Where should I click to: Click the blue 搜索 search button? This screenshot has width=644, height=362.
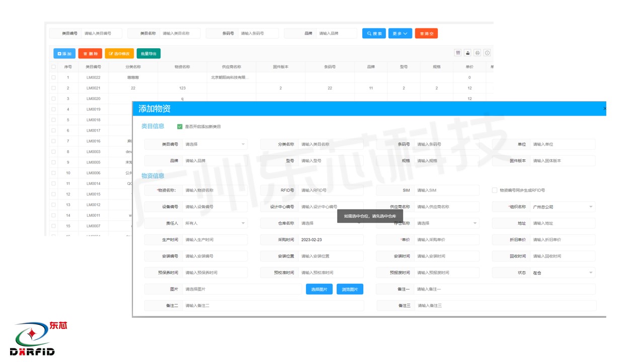coord(374,33)
